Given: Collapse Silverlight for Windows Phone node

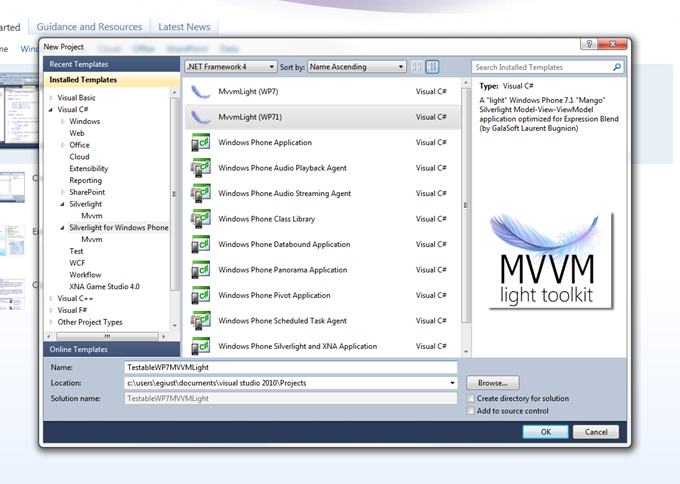Looking at the screenshot, I should pos(63,228).
